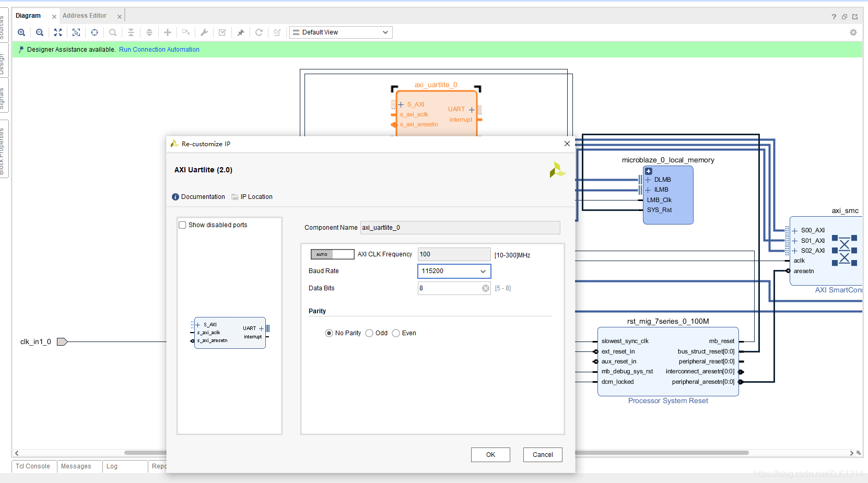Open the Documentation info icon in dialog

tap(175, 197)
